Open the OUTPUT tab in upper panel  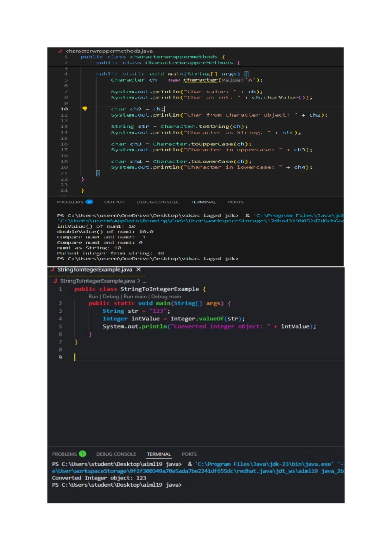(x=114, y=202)
